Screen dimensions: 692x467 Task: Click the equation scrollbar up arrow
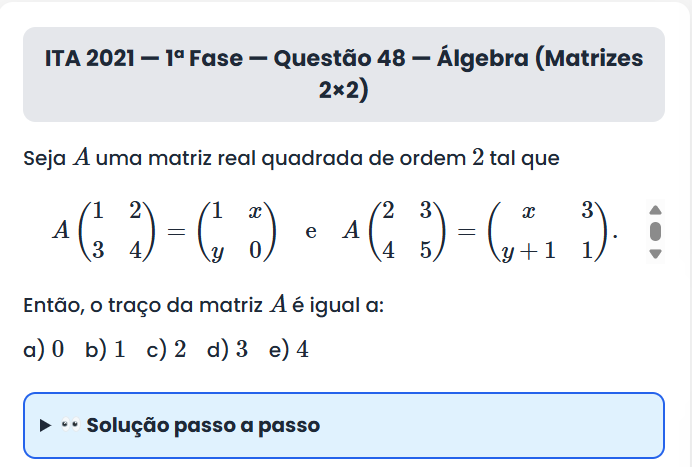click(x=656, y=210)
